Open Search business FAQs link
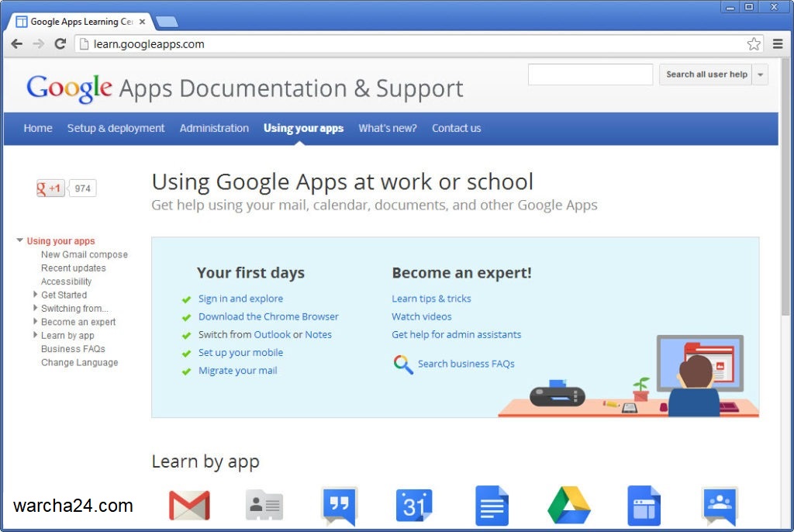 [466, 364]
